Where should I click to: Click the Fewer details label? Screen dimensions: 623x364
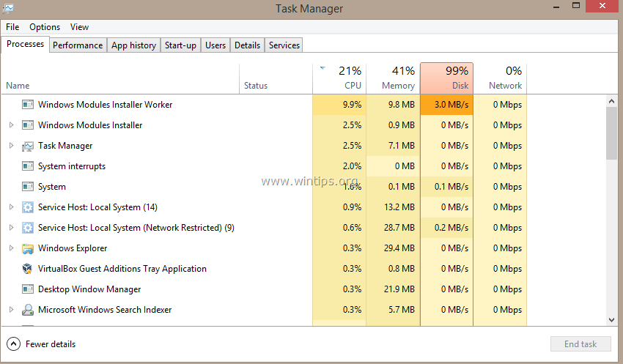click(51, 344)
